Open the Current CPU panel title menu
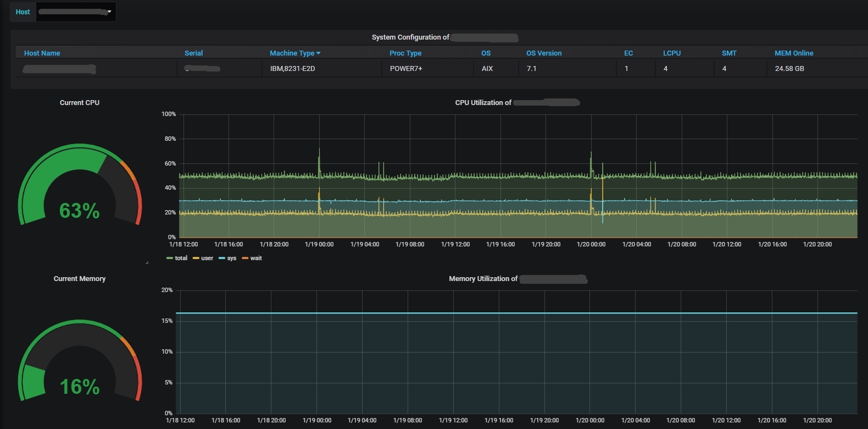This screenshot has height=429, width=868. click(x=80, y=103)
